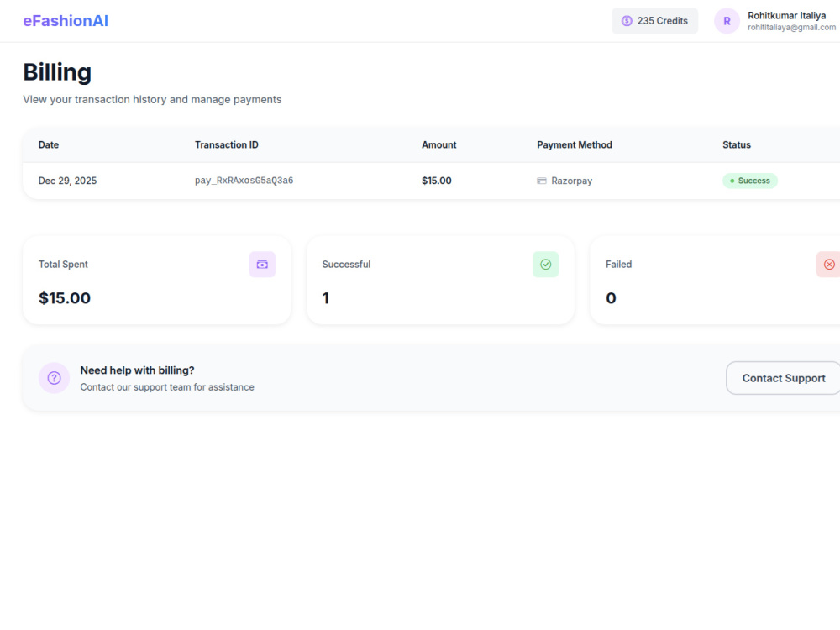Click the $15.00 amount in table row
This screenshot has width=840, height=630.
click(437, 181)
